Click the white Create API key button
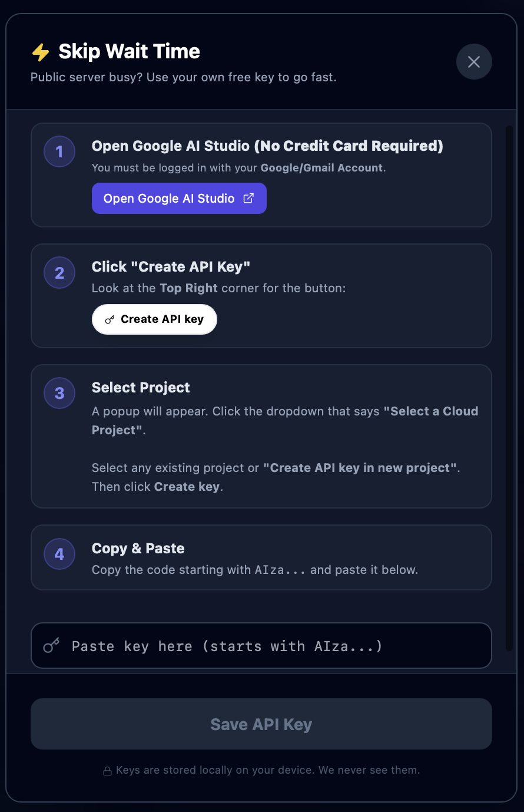Viewport: 524px width, 812px height. click(x=154, y=319)
